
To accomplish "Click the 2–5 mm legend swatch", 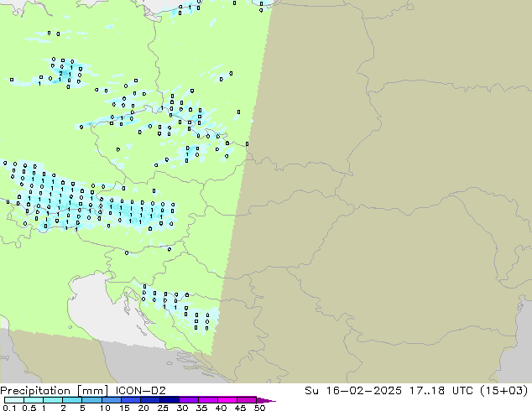I will [72, 400].
